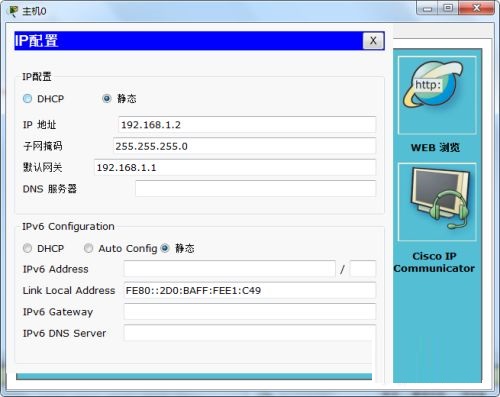This screenshot has width=500, height=397.
Task: Click the IPv6 prefix length field after slash
Action: pyautogui.click(x=363, y=269)
